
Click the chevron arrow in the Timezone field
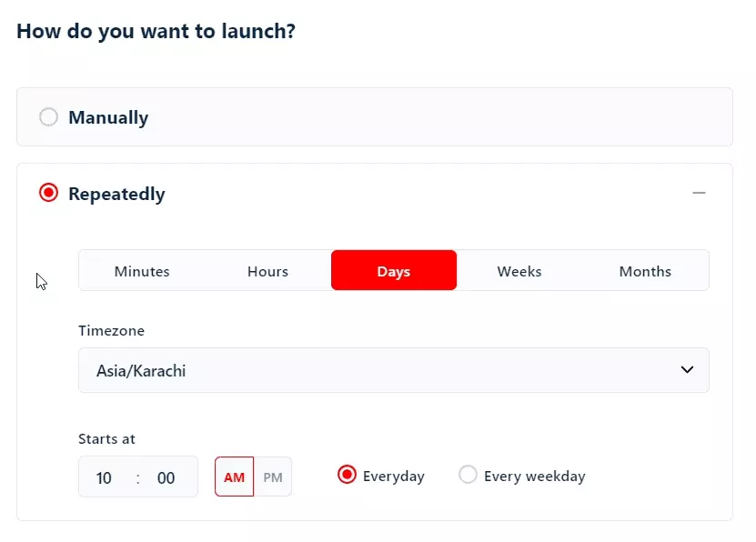tap(687, 370)
